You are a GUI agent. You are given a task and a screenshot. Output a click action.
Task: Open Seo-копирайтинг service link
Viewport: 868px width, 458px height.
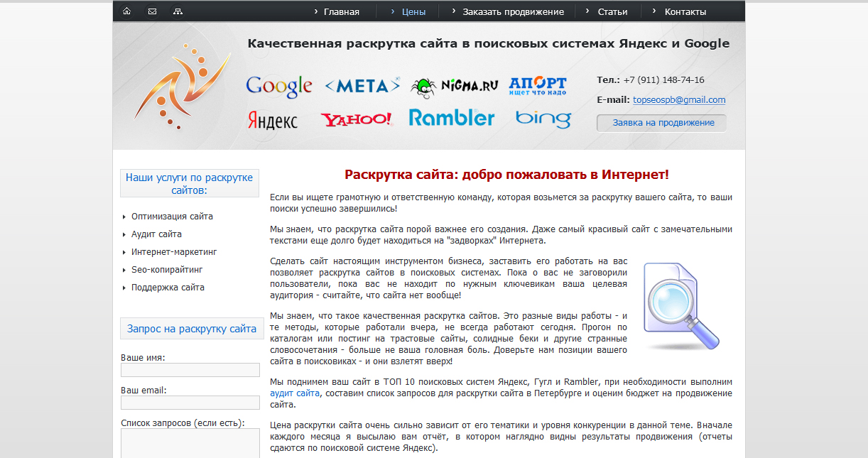click(167, 270)
